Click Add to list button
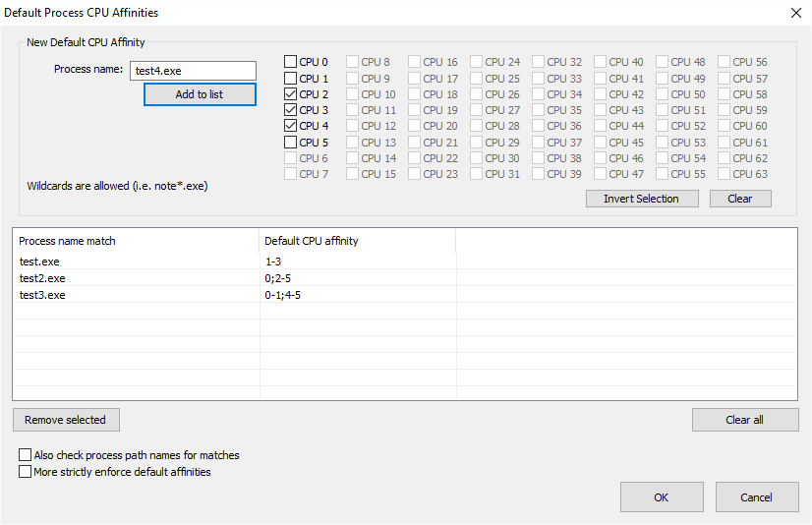This screenshot has height=525, width=812. (200, 94)
